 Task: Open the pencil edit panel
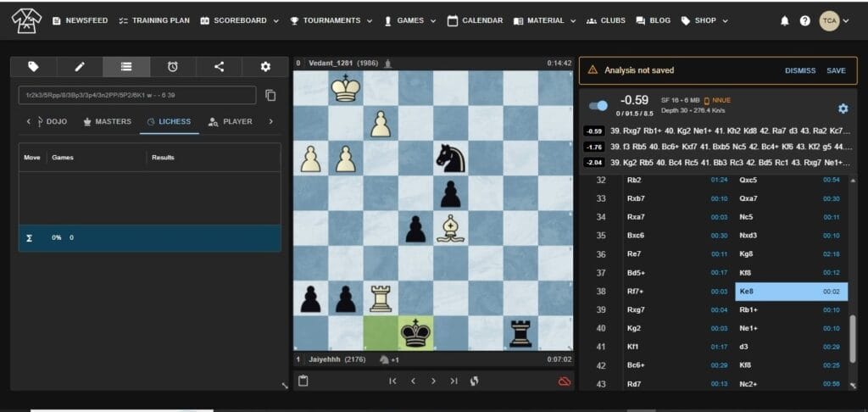pos(80,67)
